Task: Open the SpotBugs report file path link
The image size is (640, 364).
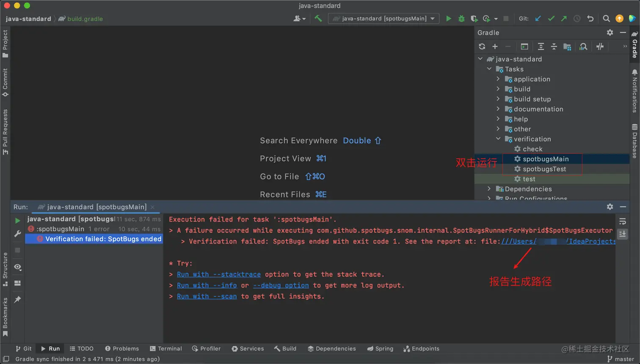Action: pyautogui.click(x=558, y=241)
